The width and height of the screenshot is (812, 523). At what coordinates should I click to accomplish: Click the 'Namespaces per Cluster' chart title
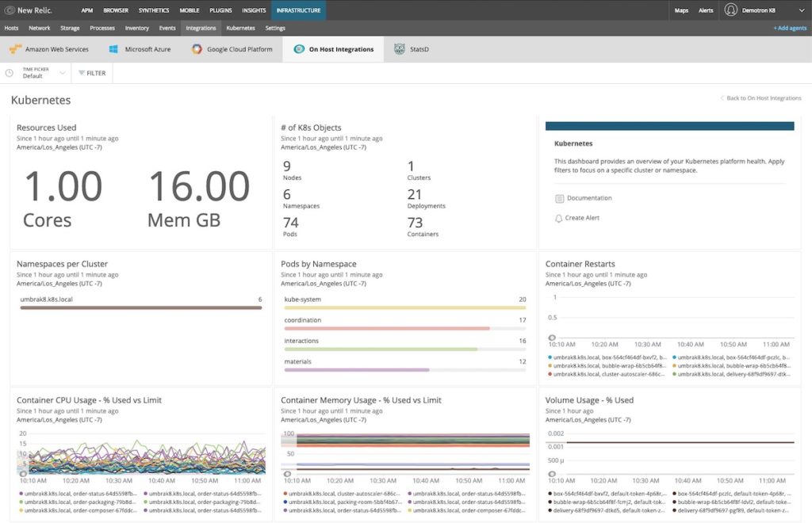click(62, 264)
